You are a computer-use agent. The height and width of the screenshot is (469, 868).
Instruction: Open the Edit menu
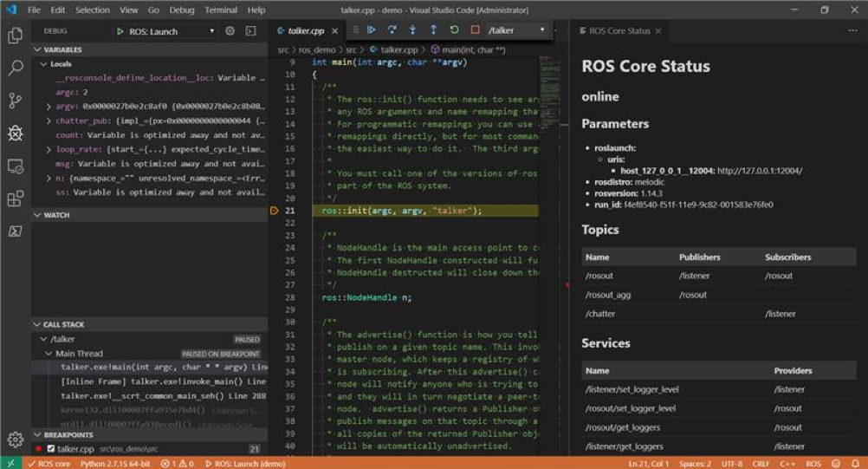click(x=57, y=10)
